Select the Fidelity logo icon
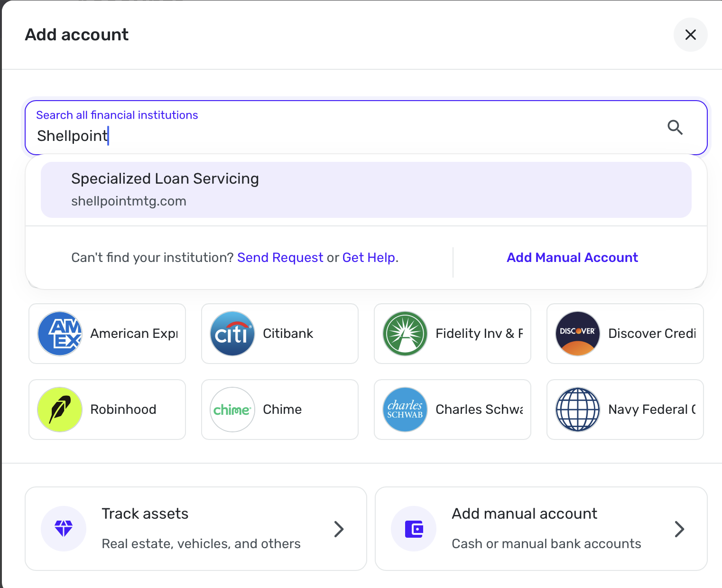 coord(405,334)
